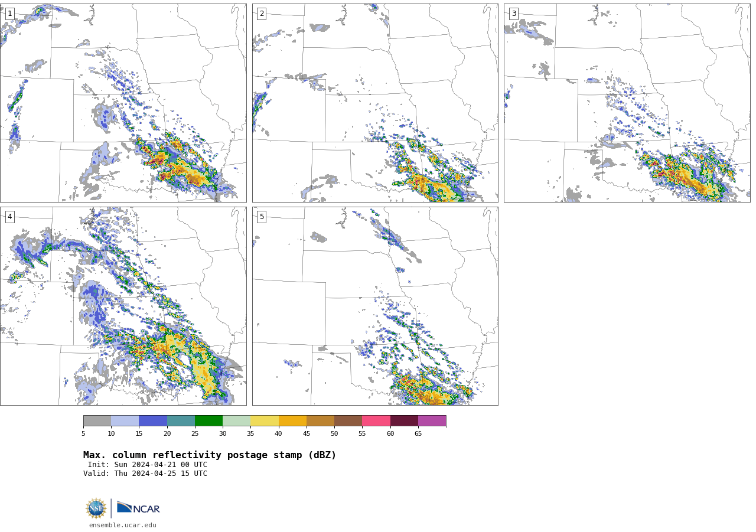Open ensemble member 5 reflectivity map

[375, 306]
